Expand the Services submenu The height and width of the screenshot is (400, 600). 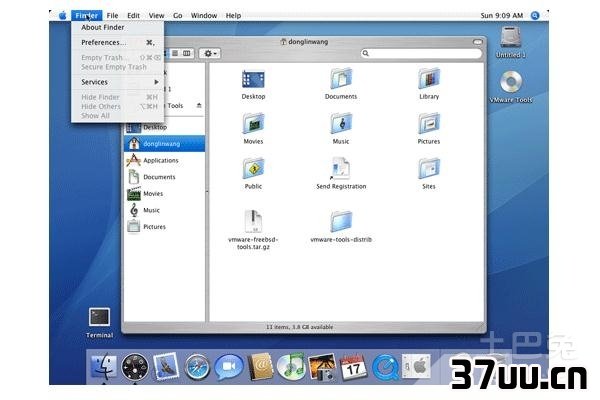[117, 82]
